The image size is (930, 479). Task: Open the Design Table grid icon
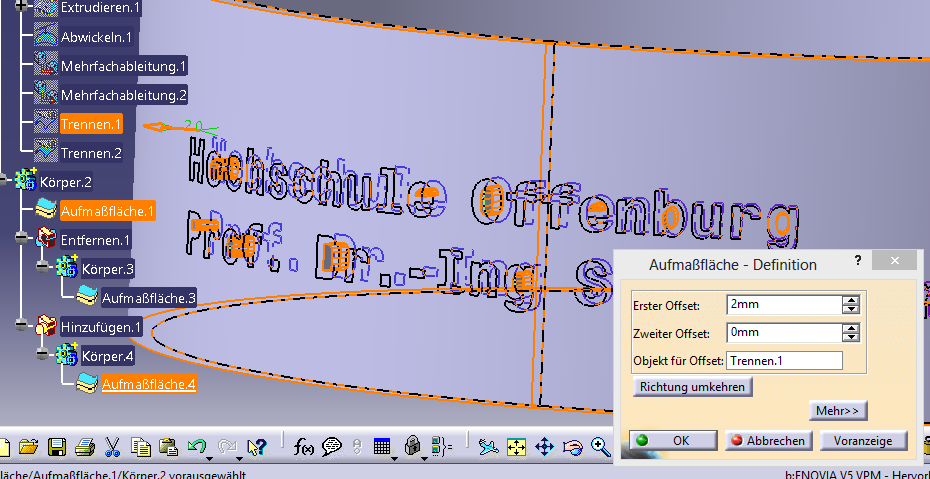[x=381, y=446]
